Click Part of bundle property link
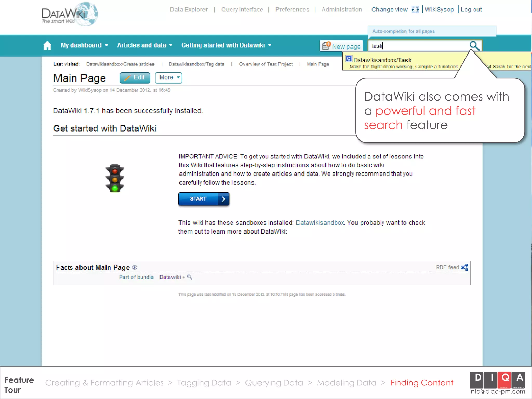 (x=136, y=277)
